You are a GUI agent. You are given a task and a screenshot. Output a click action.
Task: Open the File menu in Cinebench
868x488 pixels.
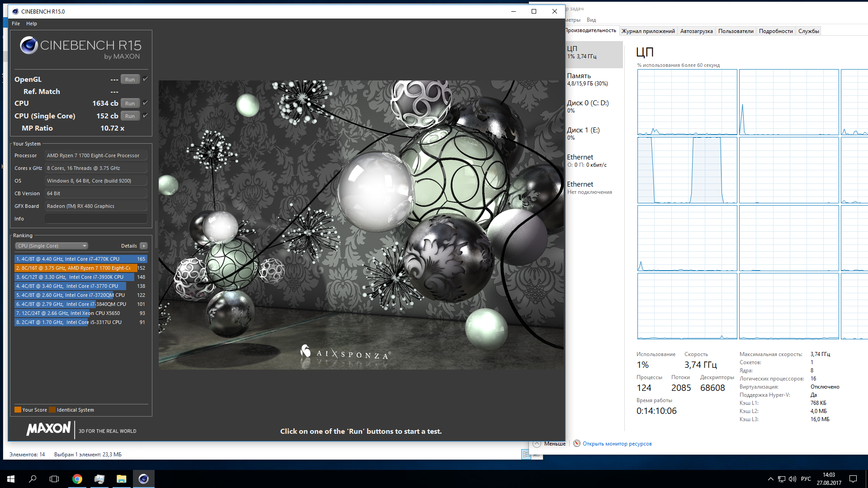coord(16,23)
